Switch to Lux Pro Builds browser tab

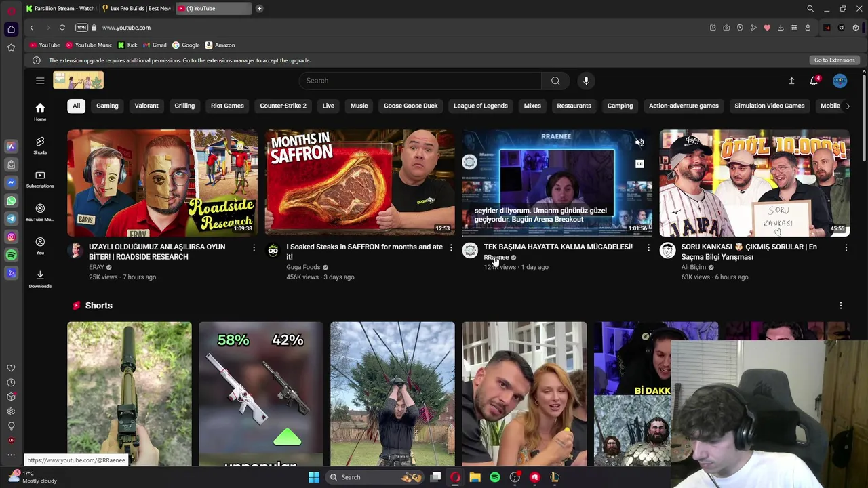(136, 9)
